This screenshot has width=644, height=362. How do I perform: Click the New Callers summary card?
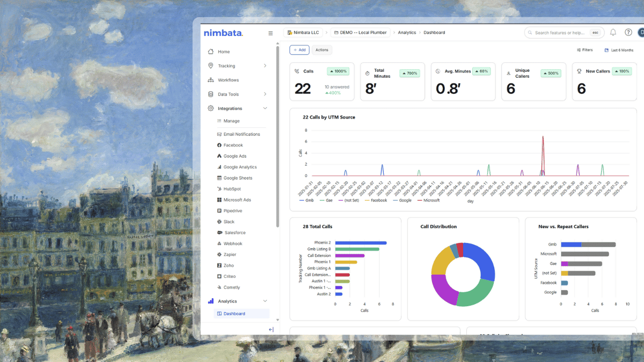[604, 82]
